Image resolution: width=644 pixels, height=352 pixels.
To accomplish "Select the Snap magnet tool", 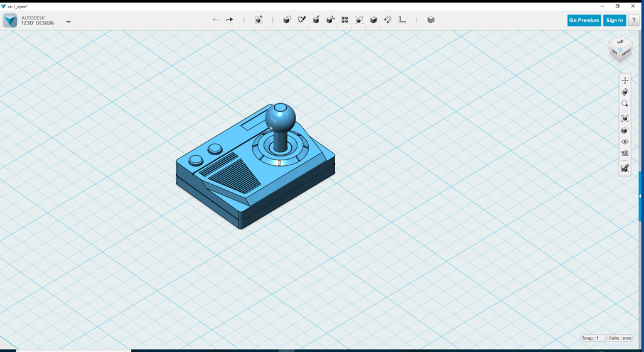I will (388, 20).
